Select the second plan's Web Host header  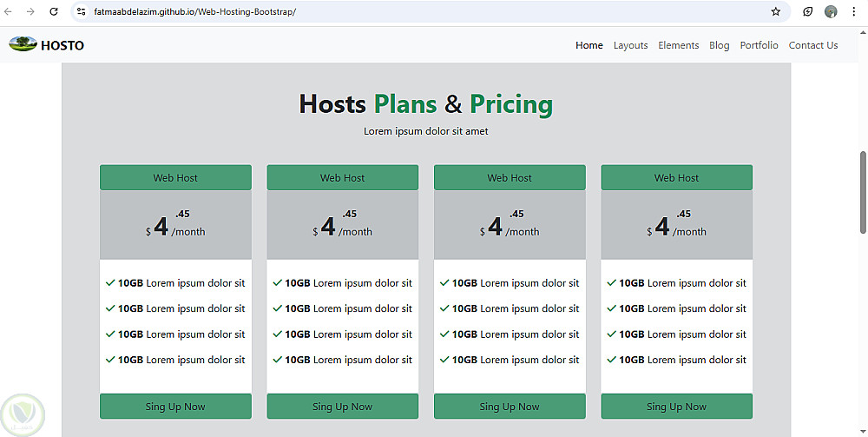[x=342, y=178]
